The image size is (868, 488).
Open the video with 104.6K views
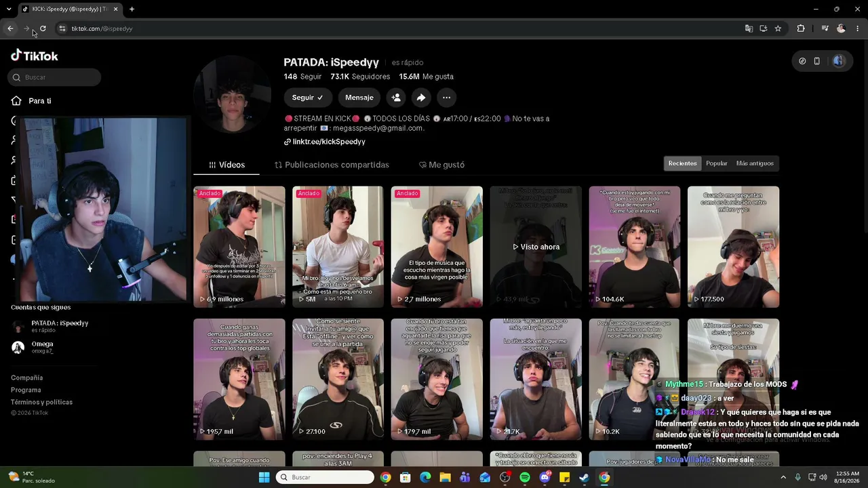pyautogui.click(x=635, y=247)
